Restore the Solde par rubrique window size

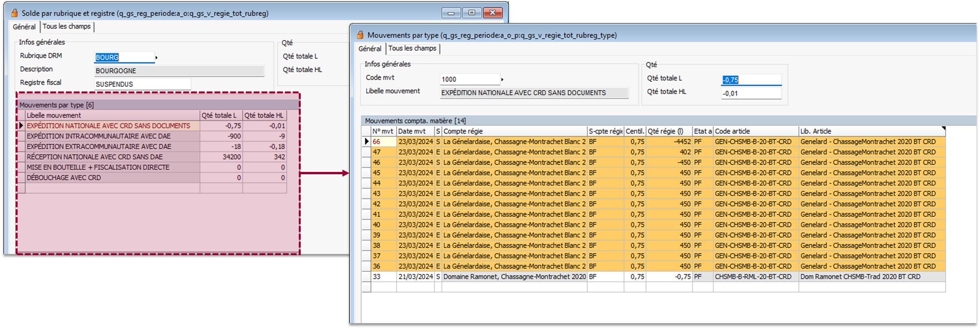pos(472,13)
